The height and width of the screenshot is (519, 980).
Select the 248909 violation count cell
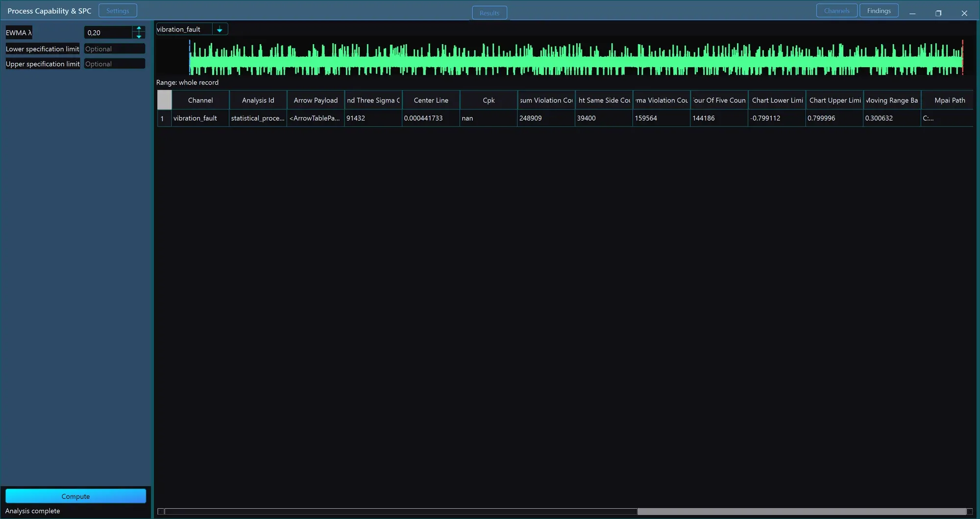[x=546, y=118]
